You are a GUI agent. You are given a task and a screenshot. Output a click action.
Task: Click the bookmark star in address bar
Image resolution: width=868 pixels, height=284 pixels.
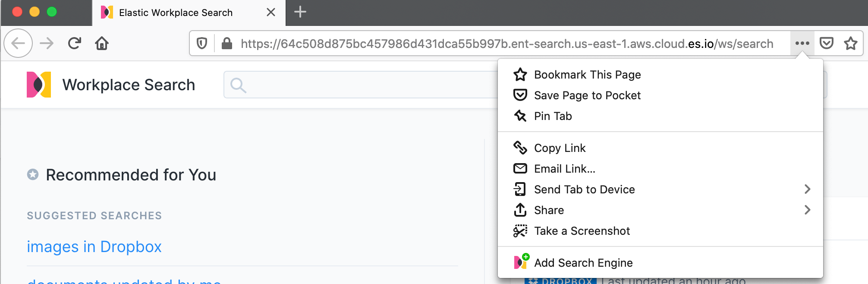click(x=850, y=43)
